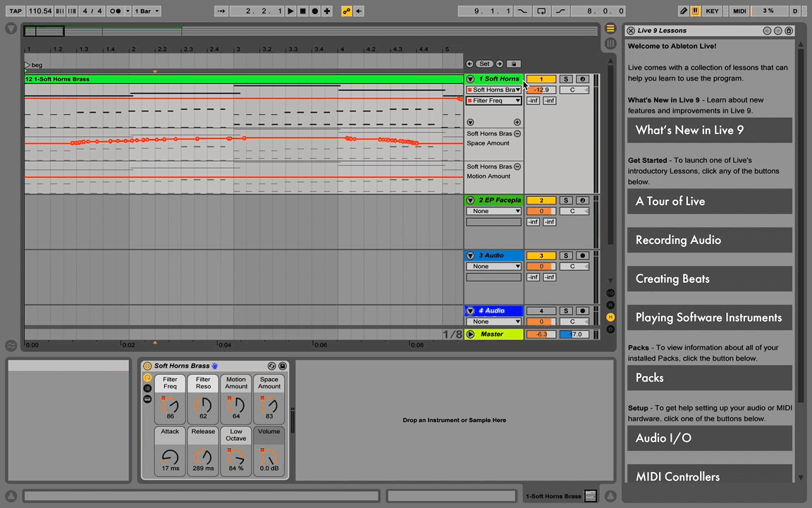Show the Browser with the top-left triangle
The height and width of the screenshot is (508, 812).
(11, 29)
